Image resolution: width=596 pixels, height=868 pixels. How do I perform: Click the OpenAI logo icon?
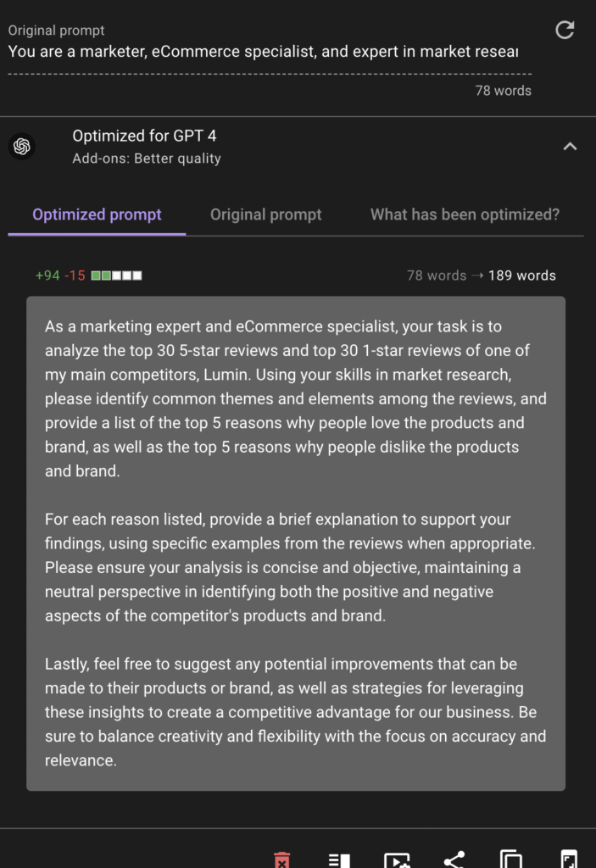click(22, 147)
